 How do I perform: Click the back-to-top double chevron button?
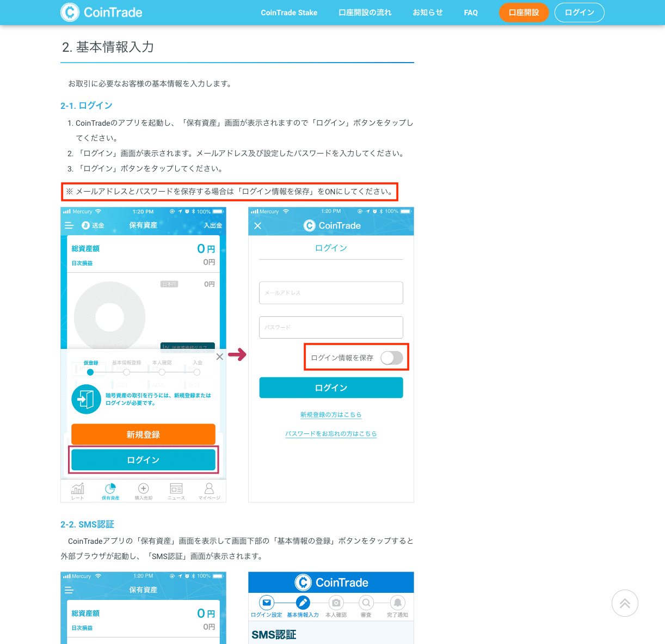(x=625, y=603)
